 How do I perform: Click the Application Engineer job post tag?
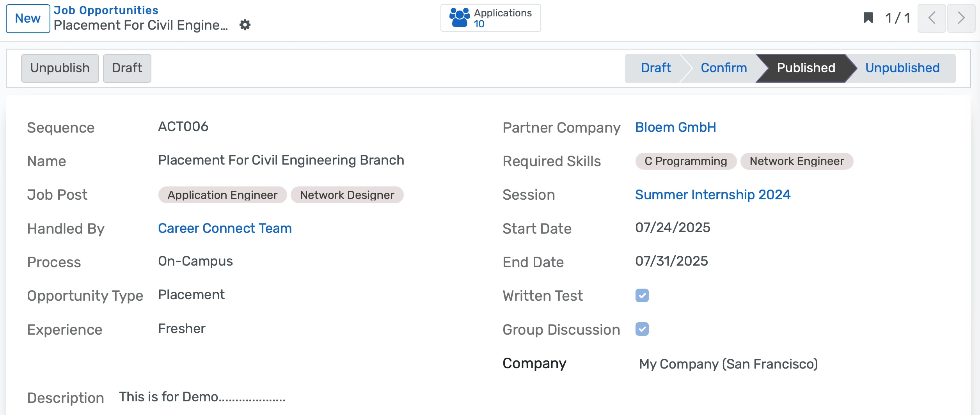pos(222,195)
